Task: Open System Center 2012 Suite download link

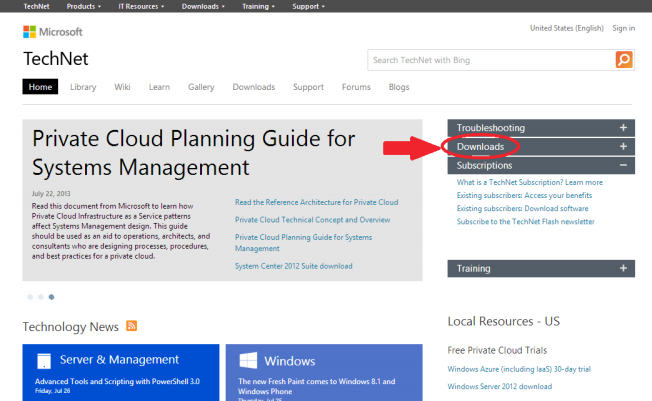Action: click(x=293, y=266)
